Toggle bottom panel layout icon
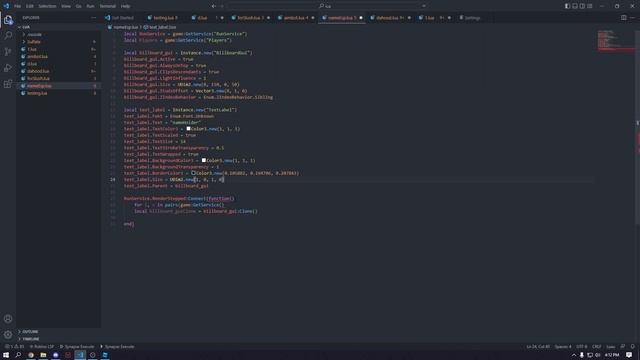The width and height of the screenshot is (640, 360). tap(575, 6)
